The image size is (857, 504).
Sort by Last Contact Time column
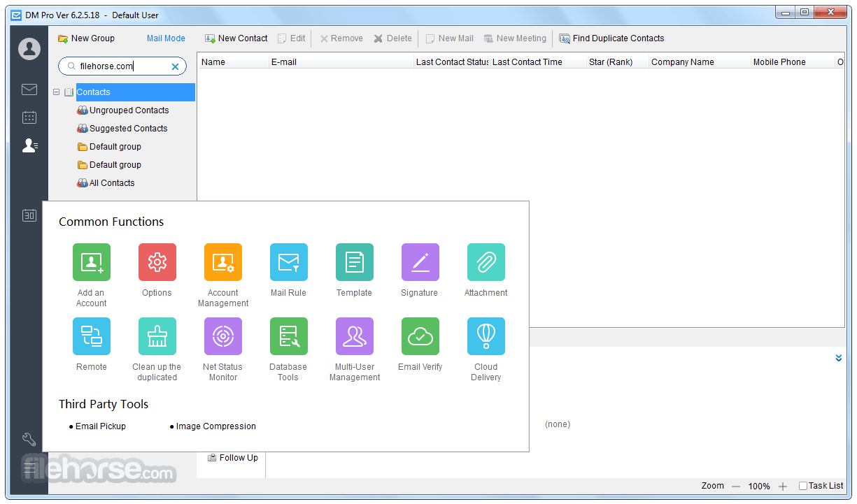tap(538, 62)
